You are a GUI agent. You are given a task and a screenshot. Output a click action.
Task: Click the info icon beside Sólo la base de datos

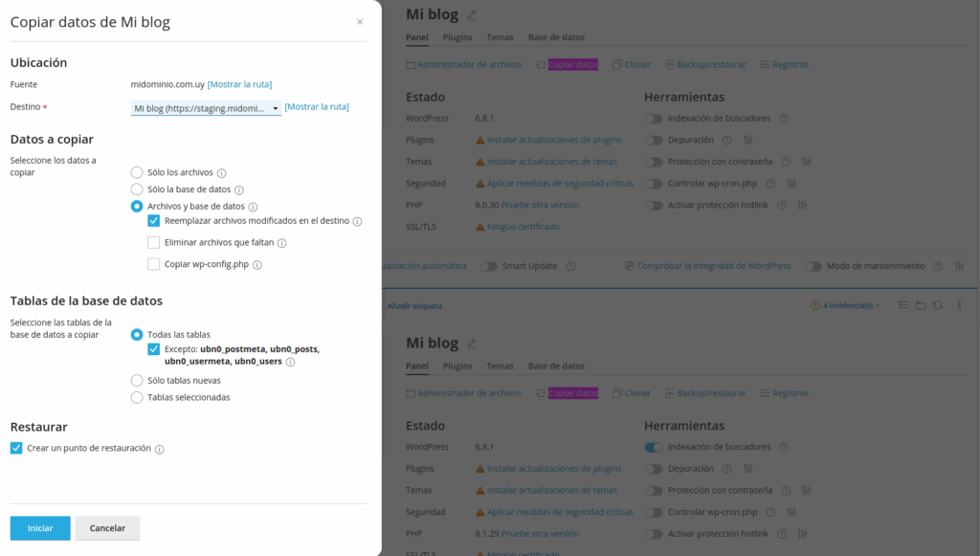pyautogui.click(x=238, y=189)
